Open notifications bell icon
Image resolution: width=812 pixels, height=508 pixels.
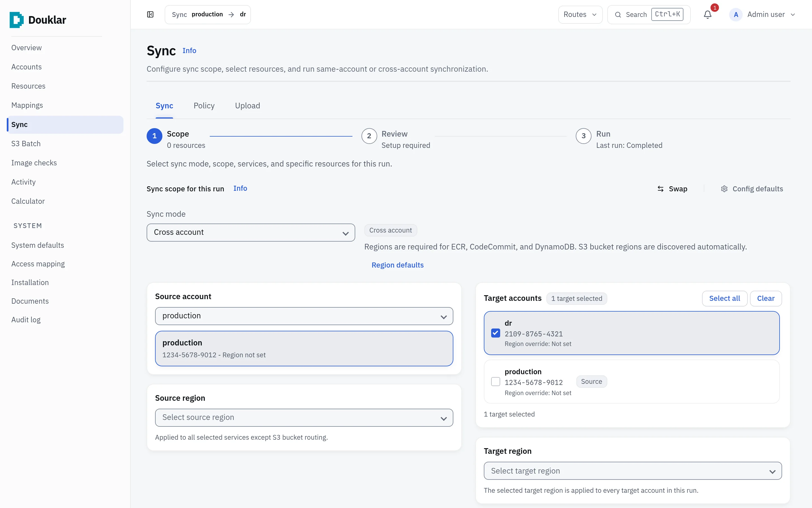coord(708,14)
